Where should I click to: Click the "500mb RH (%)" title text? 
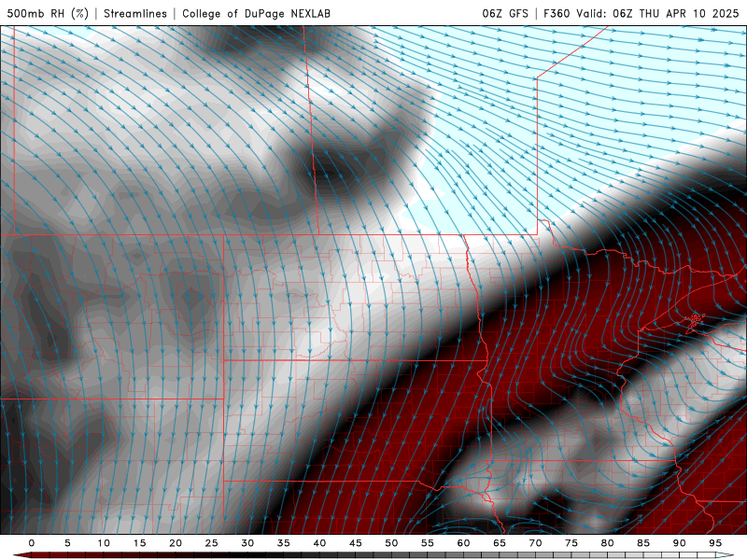48,13
